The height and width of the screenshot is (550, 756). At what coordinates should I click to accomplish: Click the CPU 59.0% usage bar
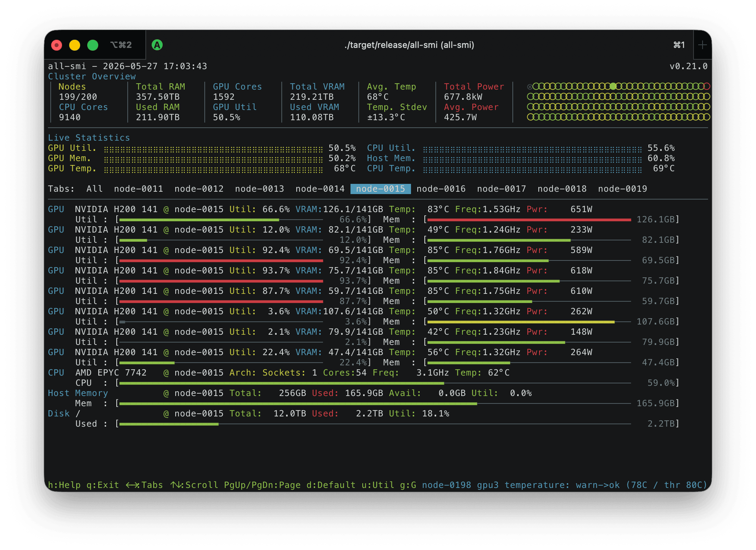(x=375, y=383)
